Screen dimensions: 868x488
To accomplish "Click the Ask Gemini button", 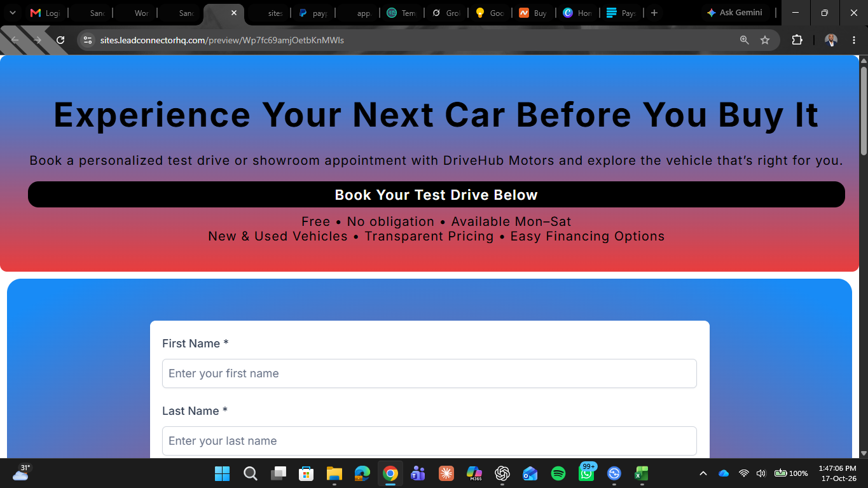I will [x=734, y=13].
